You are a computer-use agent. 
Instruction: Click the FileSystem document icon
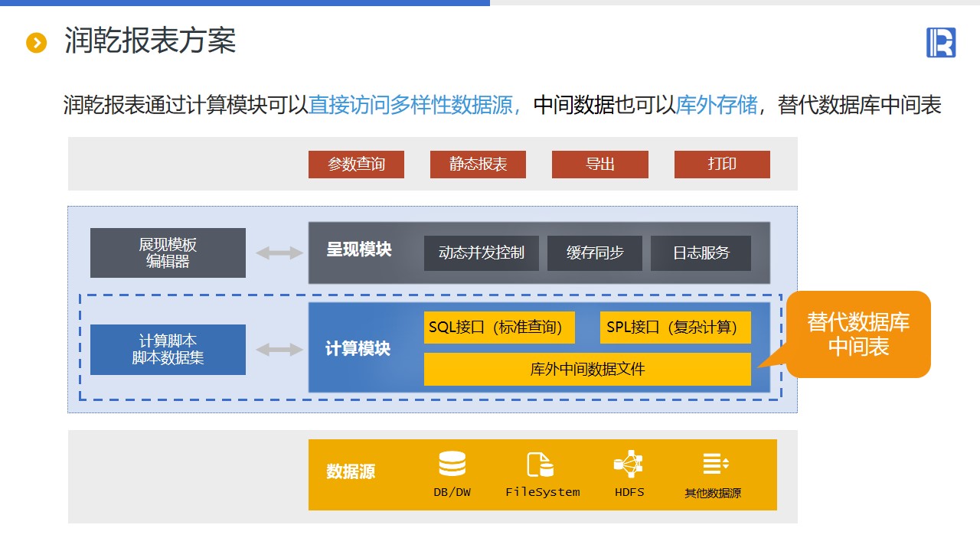click(540, 465)
